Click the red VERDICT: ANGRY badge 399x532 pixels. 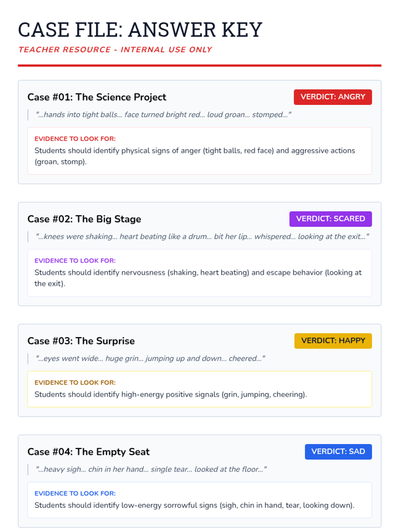pos(332,97)
